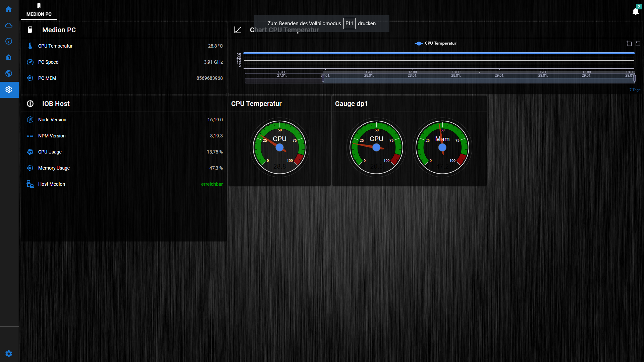Image resolution: width=644 pixels, height=362 pixels.
Task: Click the blue CPU Temperatur chart line
Action: click(x=439, y=53)
